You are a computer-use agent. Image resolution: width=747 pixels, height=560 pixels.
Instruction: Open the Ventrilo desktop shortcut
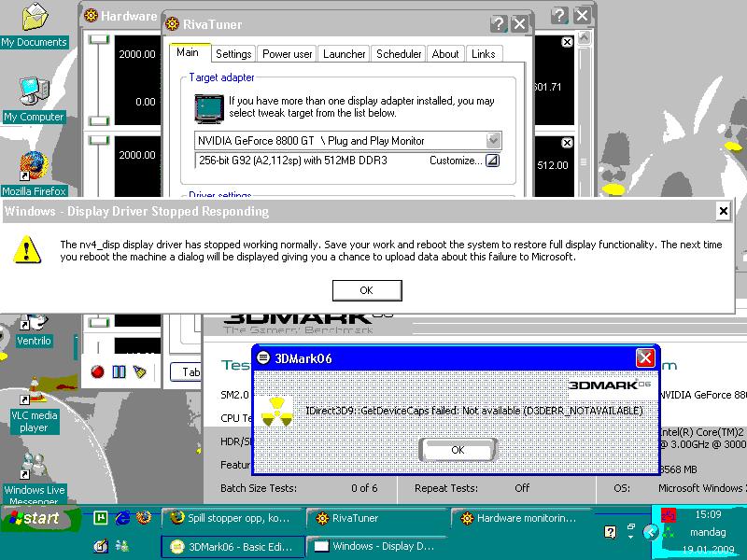click(x=34, y=330)
